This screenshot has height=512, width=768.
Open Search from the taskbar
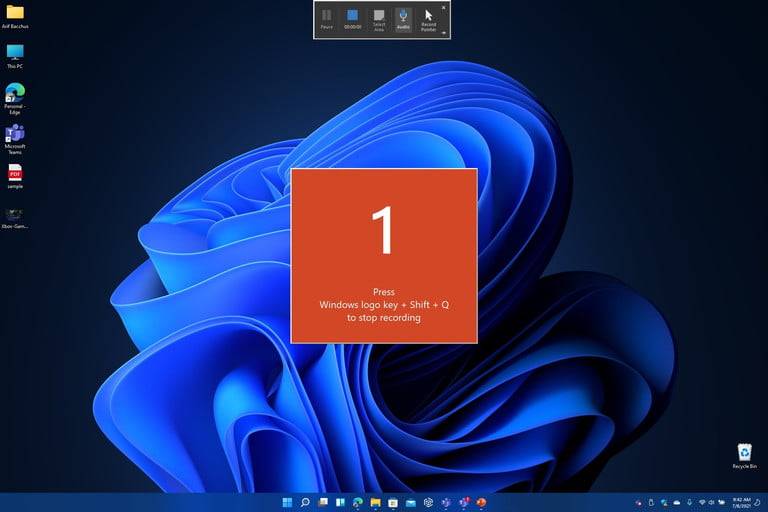(x=305, y=502)
